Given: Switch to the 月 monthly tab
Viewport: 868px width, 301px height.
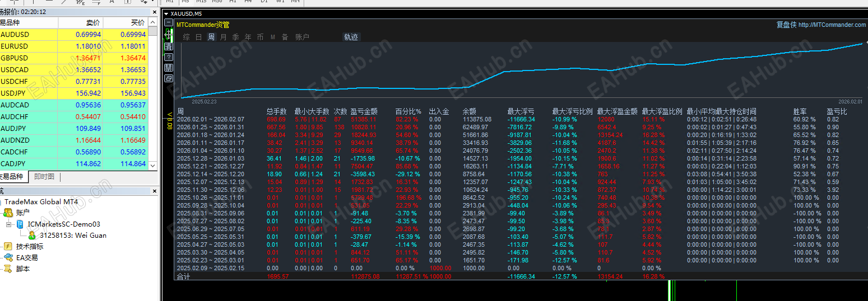Looking at the screenshot, I should 223,37.
